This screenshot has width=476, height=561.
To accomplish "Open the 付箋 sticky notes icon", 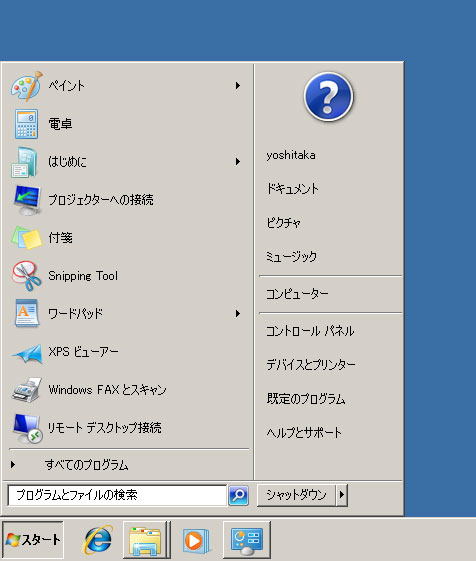I will (x=26, y=238).
